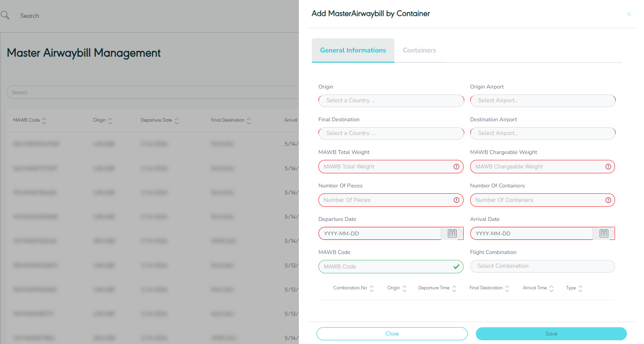This screenshot has width=644, height=344.
Task: Sort flight table by Type column
Action: (580, 289)
